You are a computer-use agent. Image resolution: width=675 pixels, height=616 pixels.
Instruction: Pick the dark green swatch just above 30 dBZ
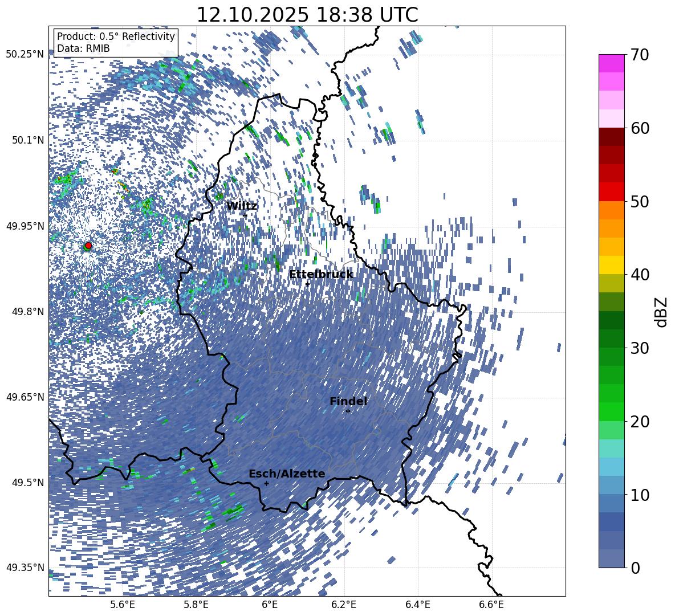pyautogui.click(x=611, y=338)
